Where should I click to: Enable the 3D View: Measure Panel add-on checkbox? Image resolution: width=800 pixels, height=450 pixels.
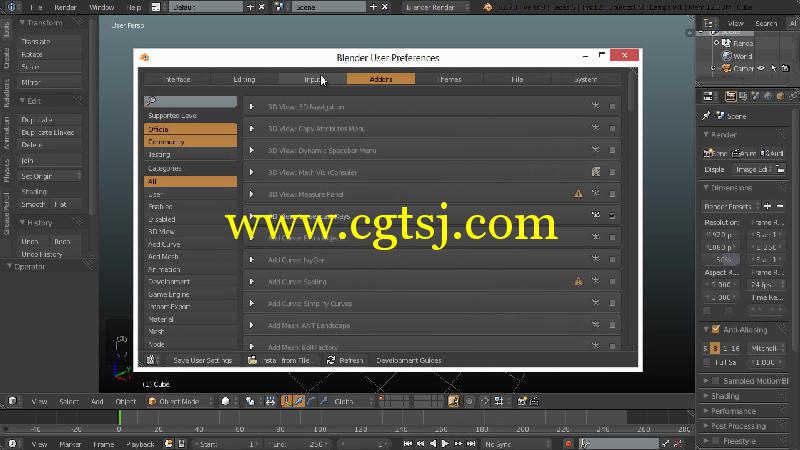pos(612,194)
